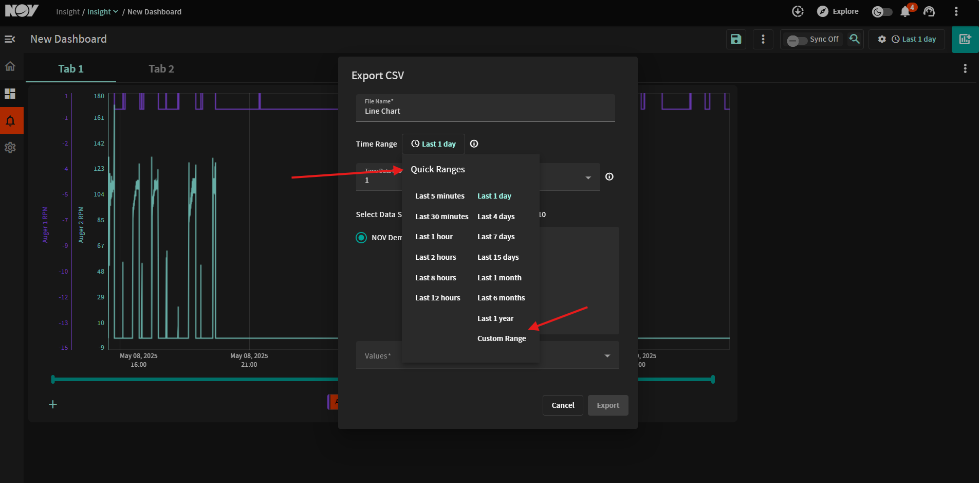Choose Last 1 hour

tap(434, 237)
